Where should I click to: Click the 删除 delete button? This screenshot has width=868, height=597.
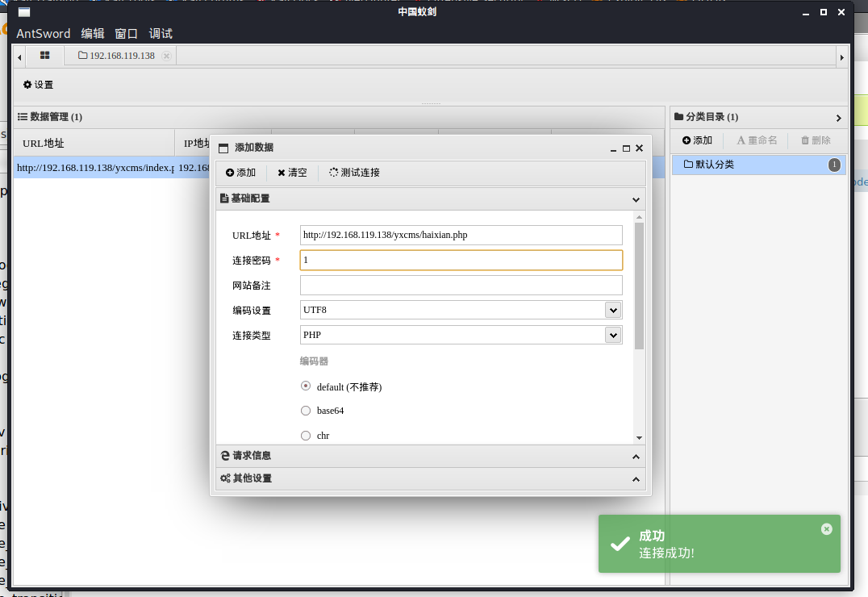pos(816,140)
